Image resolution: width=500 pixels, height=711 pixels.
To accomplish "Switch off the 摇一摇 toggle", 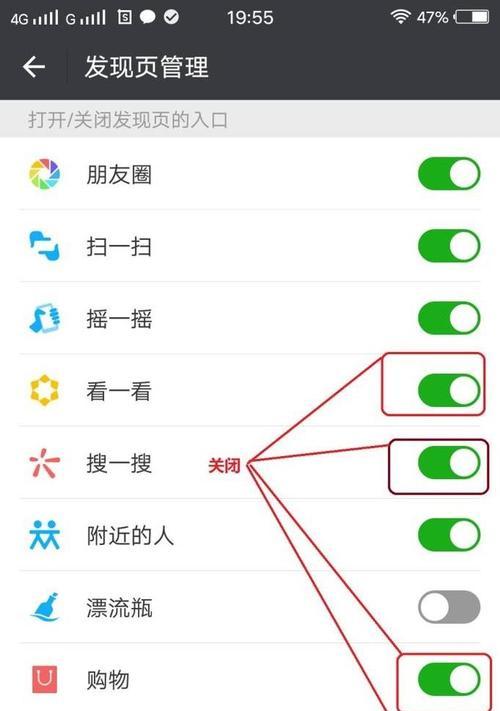I will click(x=449, y=318).
